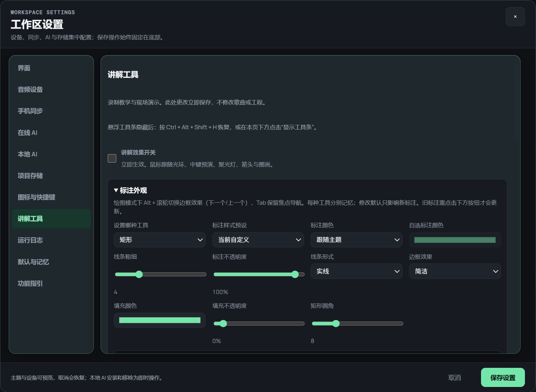Click the 矩形圆角 value 8
The width and height of the screenshot is (536, 392).
[313, 341]
